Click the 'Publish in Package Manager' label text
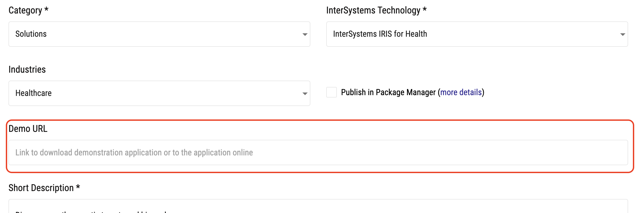 (x=388, y=92)
